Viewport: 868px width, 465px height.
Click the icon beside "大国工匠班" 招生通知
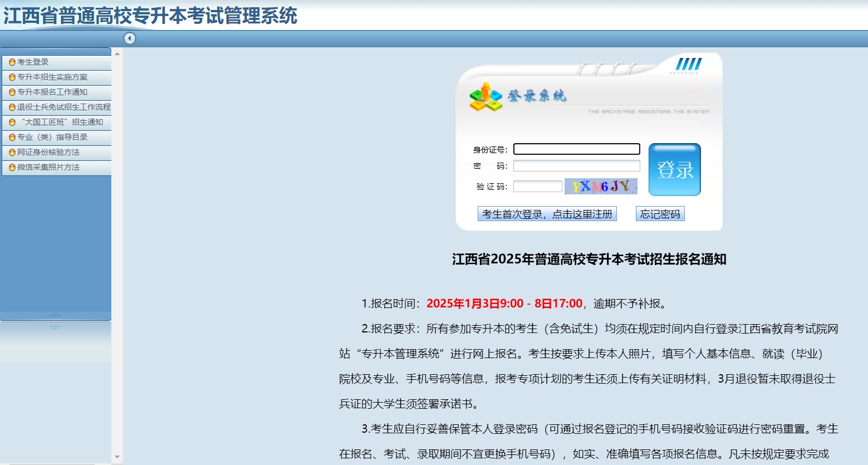point(12,123)
